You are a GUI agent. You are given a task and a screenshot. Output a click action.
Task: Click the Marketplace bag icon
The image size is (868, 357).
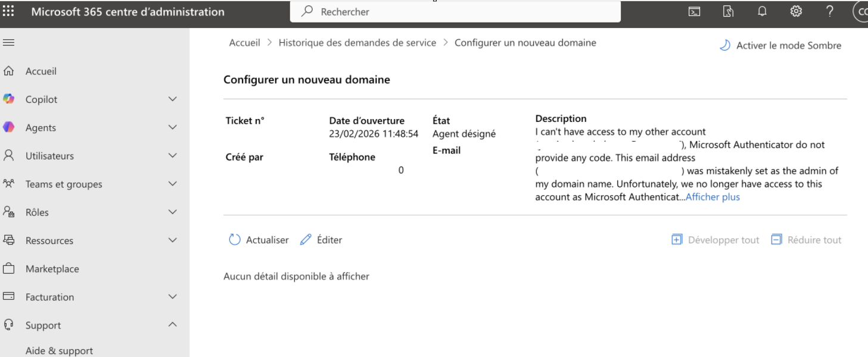coord(9,268)
